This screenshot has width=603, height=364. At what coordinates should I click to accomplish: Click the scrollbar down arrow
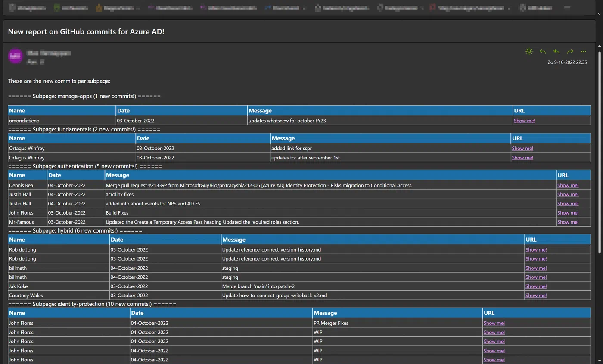pyautogui.click(x=600, y=361)
